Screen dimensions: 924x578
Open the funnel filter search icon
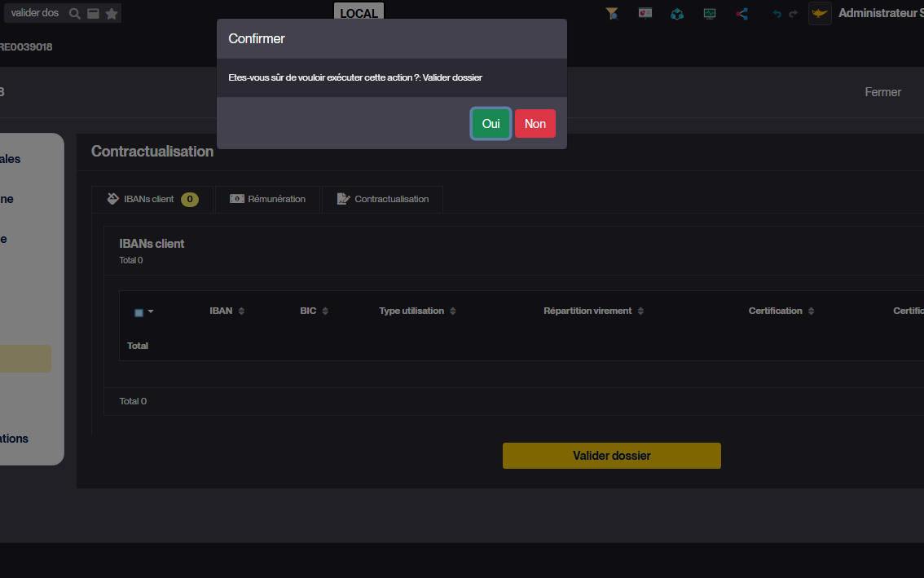tap(612, 14)
